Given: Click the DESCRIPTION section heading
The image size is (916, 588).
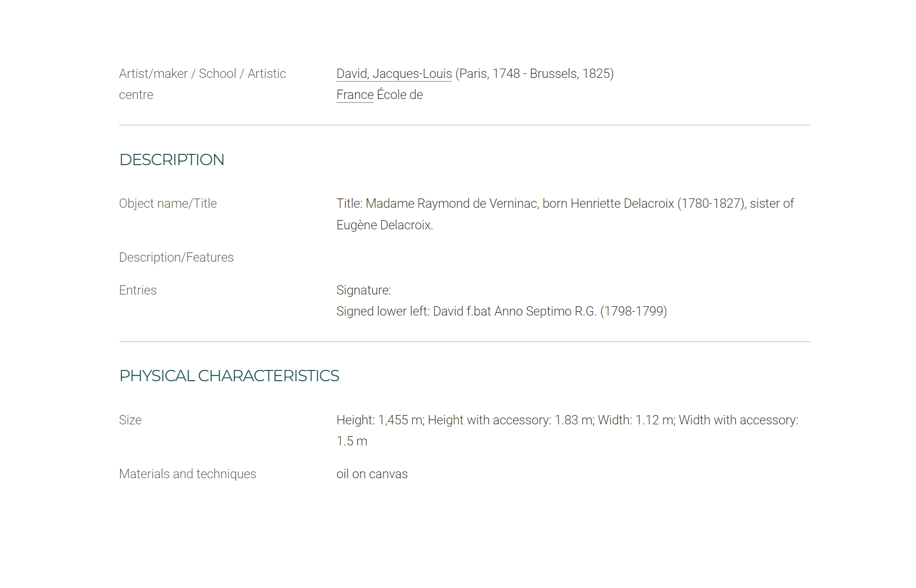Looking at the screenshot, I should (172, 160).
